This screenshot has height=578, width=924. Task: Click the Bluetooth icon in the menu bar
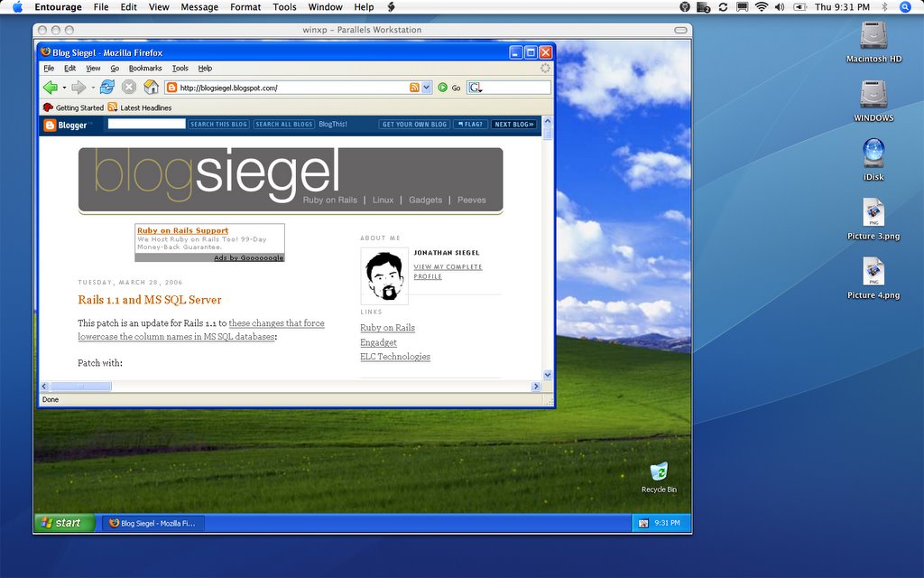coord(884,7)
